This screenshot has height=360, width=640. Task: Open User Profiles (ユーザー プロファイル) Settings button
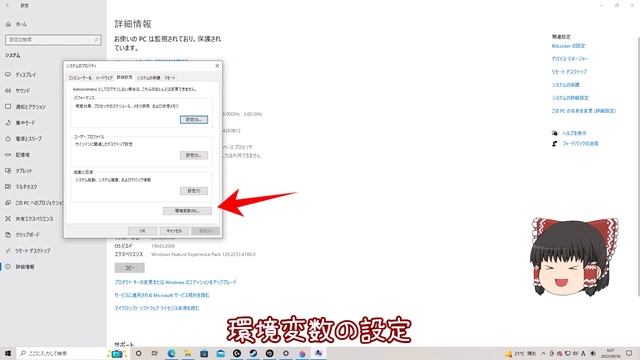coord(194,155)
